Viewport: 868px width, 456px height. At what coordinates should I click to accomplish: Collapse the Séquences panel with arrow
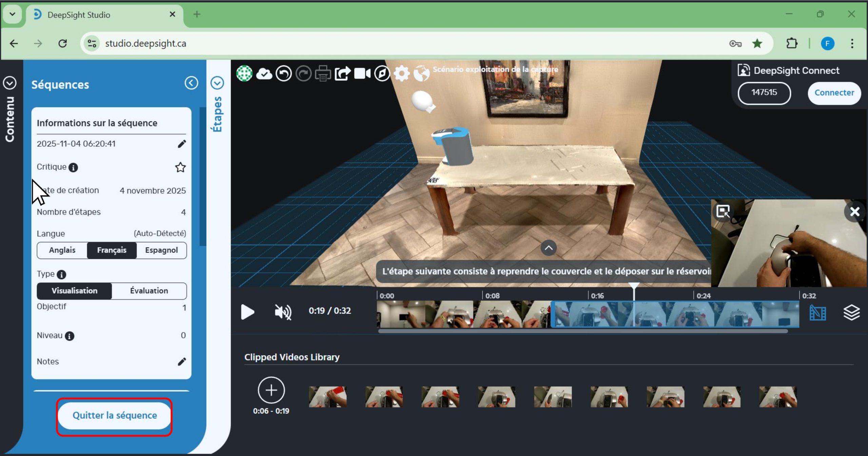point(191,83)
